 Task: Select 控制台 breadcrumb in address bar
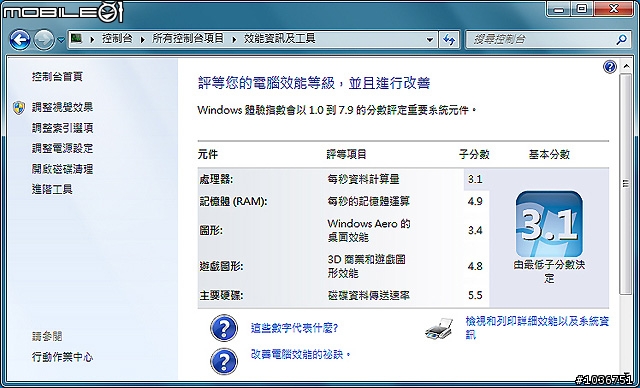point(117,39)
